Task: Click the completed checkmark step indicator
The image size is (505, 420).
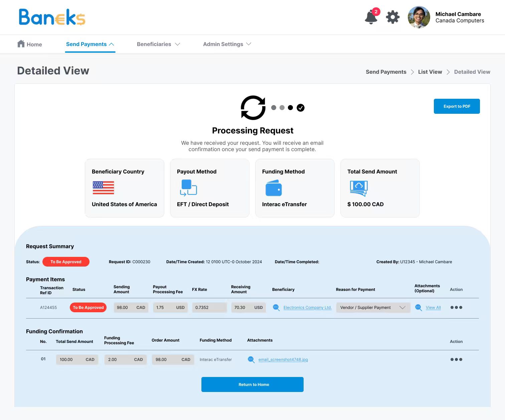Action: 300,107
